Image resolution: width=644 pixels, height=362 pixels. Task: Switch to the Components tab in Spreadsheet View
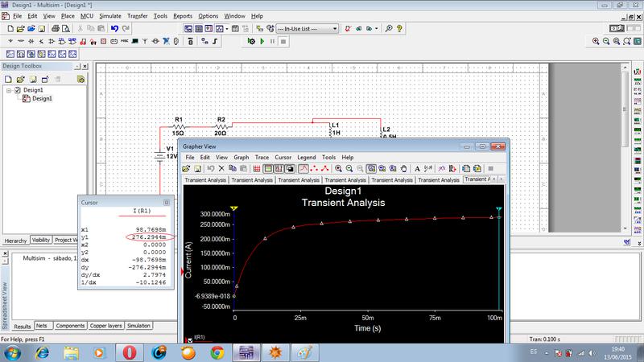click(70, 326)
